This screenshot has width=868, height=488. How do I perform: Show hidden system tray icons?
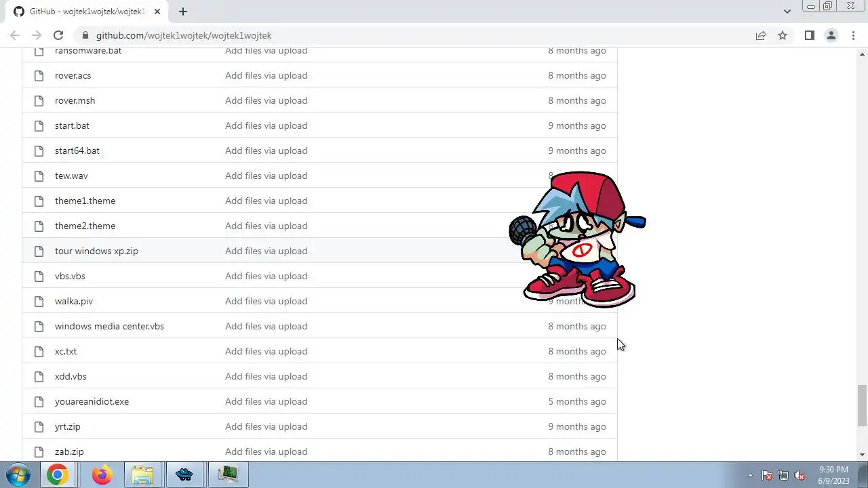[x=750, y=475]
